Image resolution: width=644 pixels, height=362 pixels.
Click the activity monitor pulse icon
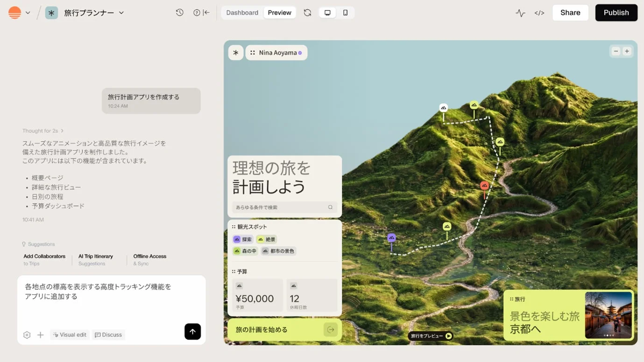(520, 13)
